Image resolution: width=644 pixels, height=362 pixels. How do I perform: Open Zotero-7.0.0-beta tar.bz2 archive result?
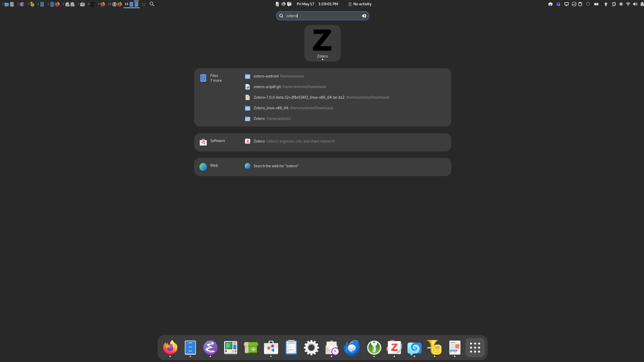[299, 97]
